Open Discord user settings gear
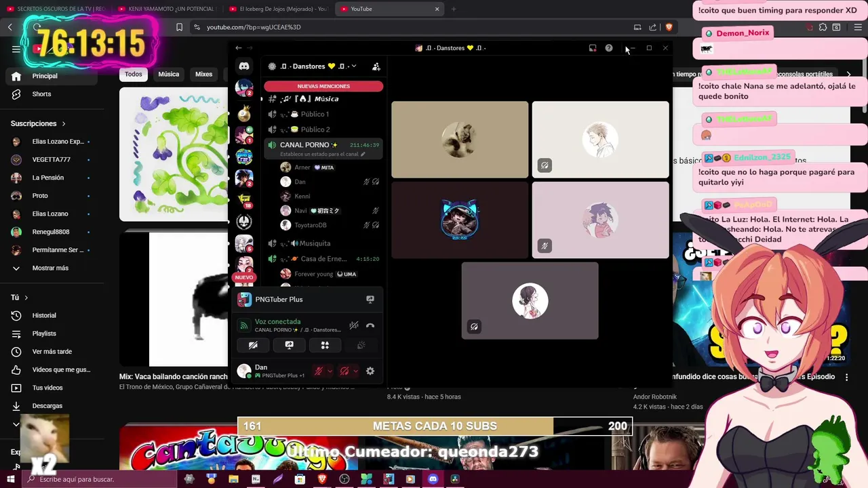868x488 pixels. coord(370,371)
